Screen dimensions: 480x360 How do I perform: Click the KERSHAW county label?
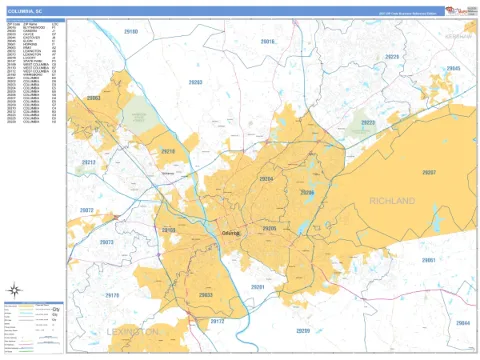pos(458,36)
